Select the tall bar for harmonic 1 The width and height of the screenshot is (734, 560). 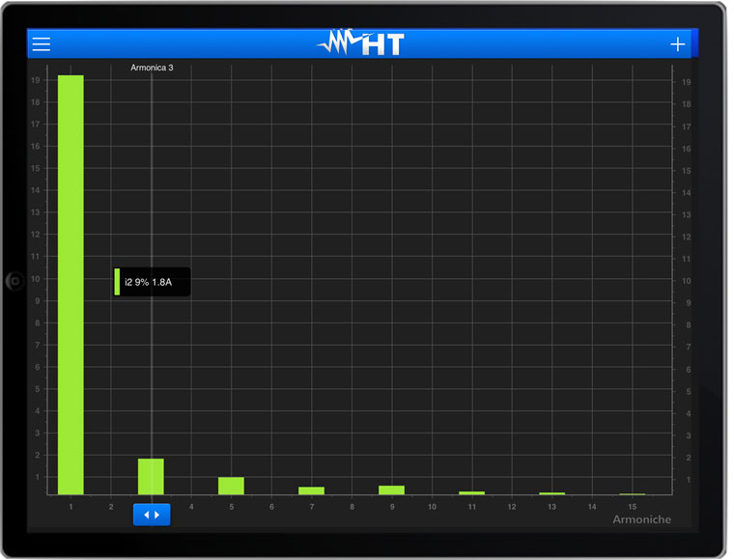pos(71,285)
